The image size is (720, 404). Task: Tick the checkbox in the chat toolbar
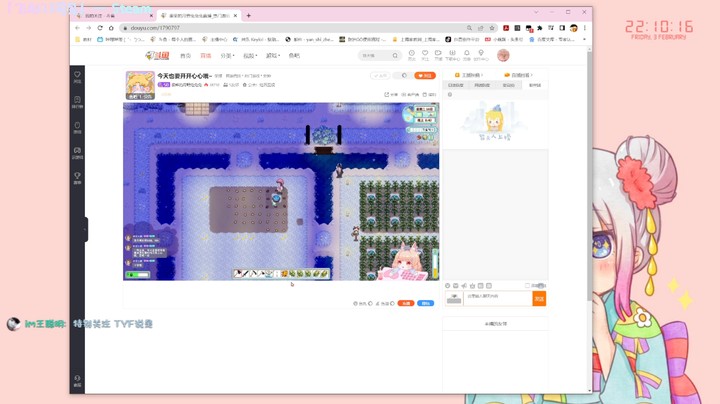point(528,286)
